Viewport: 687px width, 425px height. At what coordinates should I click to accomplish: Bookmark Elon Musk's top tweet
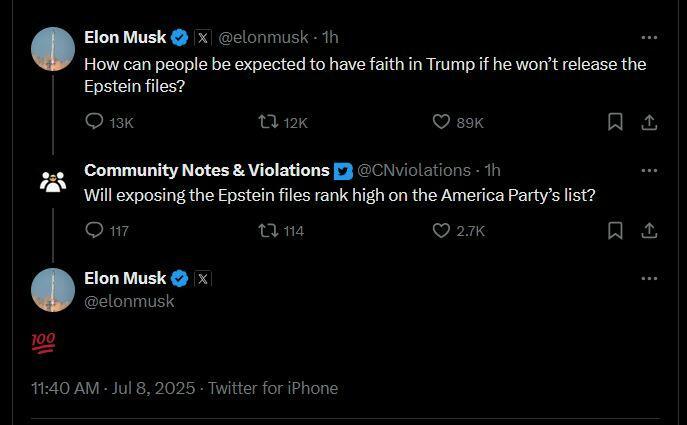tap(615, 122)
